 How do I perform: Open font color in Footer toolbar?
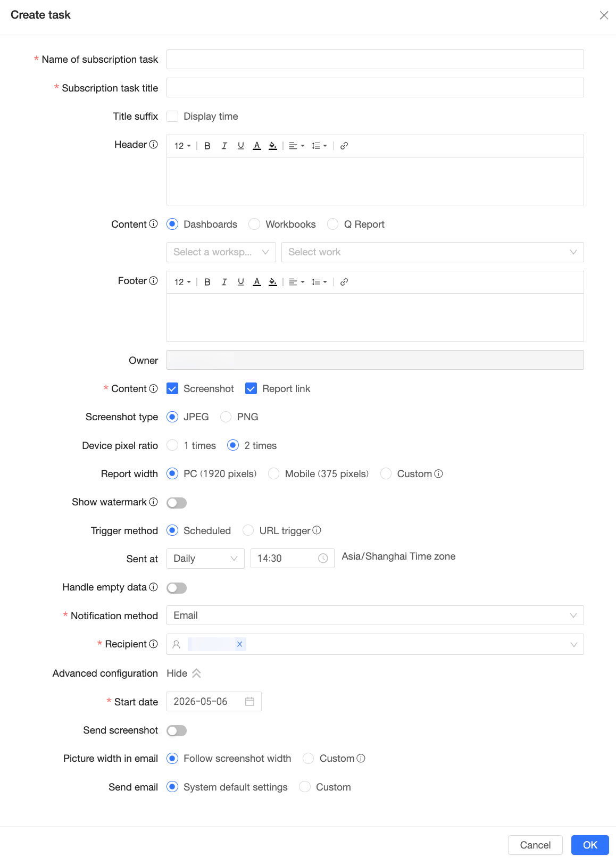pos(257,282)
